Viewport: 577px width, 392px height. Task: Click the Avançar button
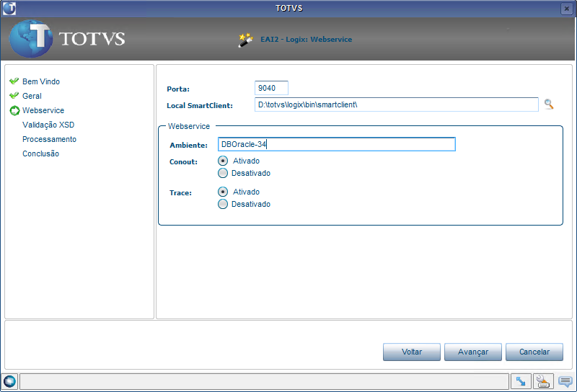(473, 352)
